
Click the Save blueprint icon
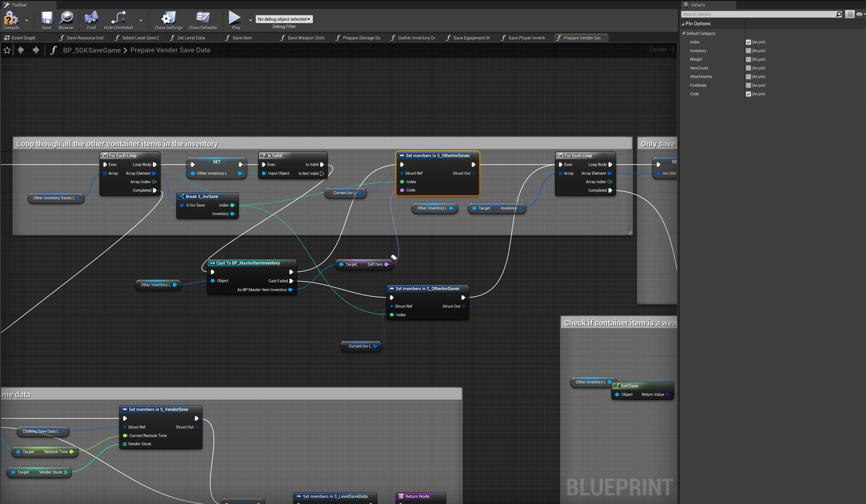pos(46,18)
